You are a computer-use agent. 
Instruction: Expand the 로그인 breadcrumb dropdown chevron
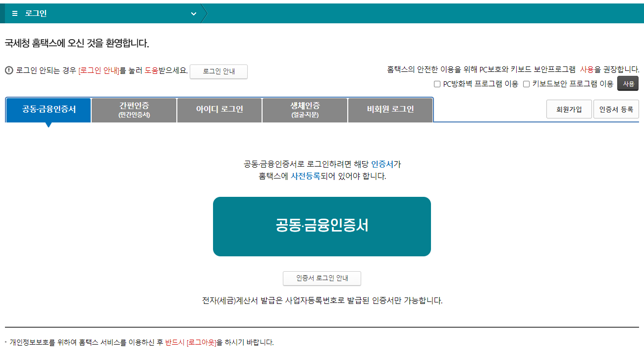coord(194,14)
